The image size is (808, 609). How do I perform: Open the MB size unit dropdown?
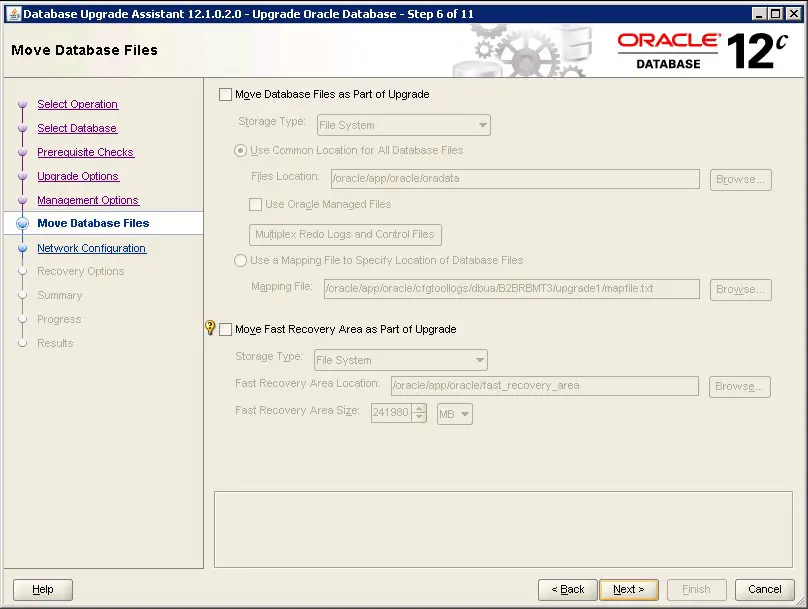tap(454, 414)
